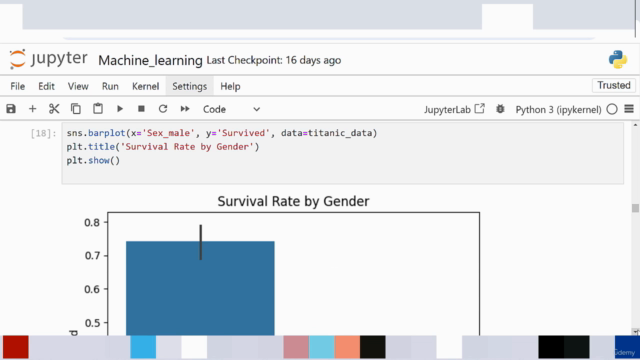
Task: Open the cell type Code dropdown
Action: coord(231,109)
